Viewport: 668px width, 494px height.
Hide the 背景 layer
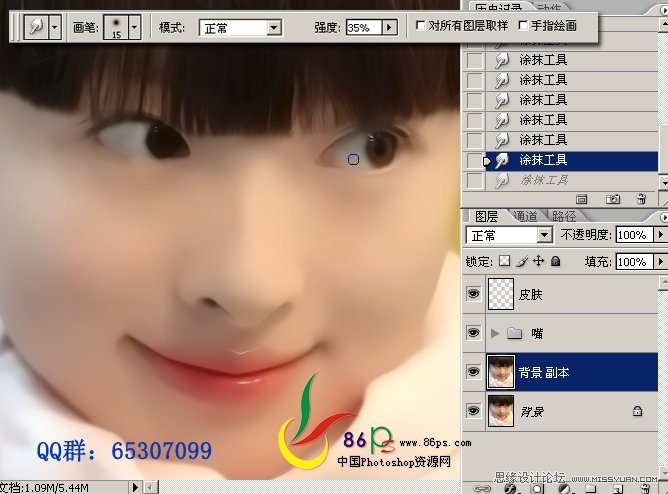[473, 411]
